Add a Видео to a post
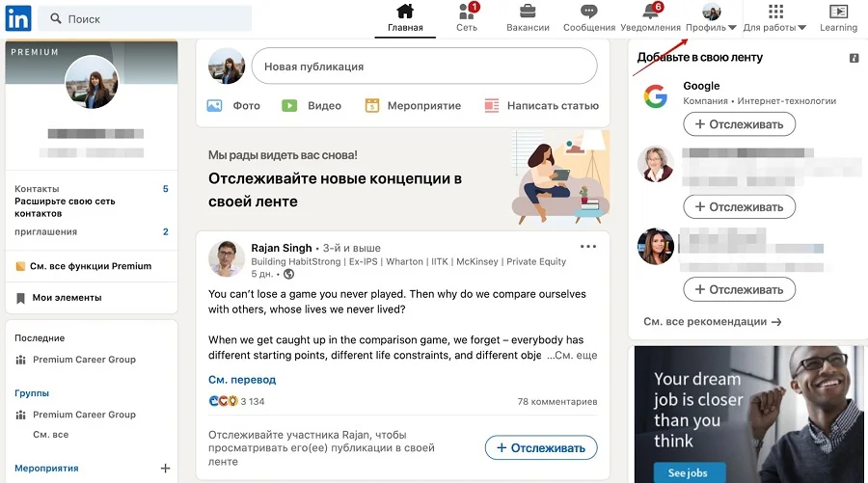The image size is (868, 483). [312, 106]
